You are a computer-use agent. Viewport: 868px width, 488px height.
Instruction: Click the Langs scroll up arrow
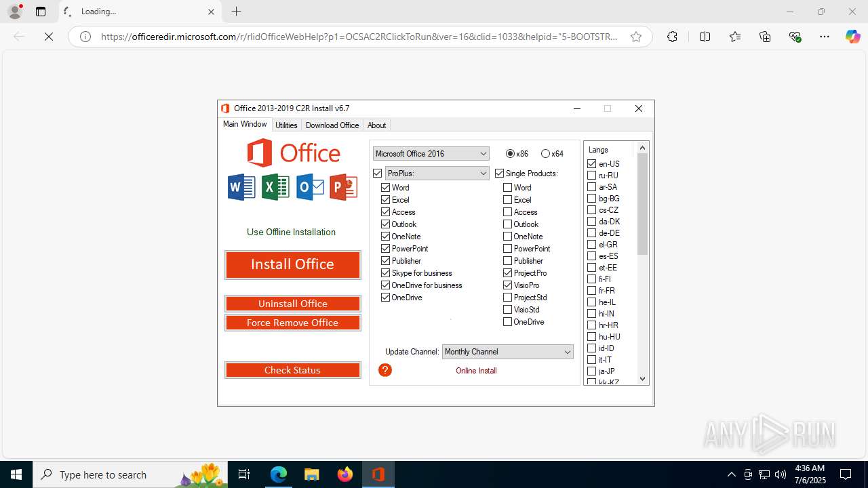[x=643, y=148]
